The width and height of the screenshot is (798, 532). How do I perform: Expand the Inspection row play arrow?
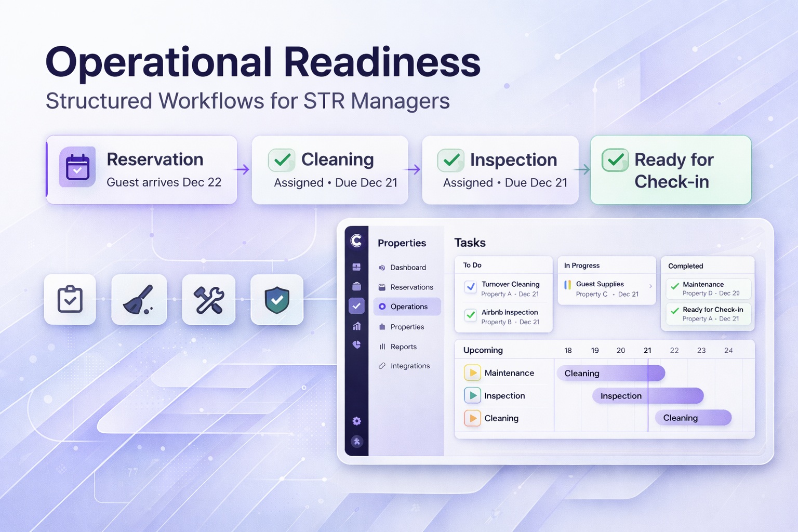(x=472, y=395)
